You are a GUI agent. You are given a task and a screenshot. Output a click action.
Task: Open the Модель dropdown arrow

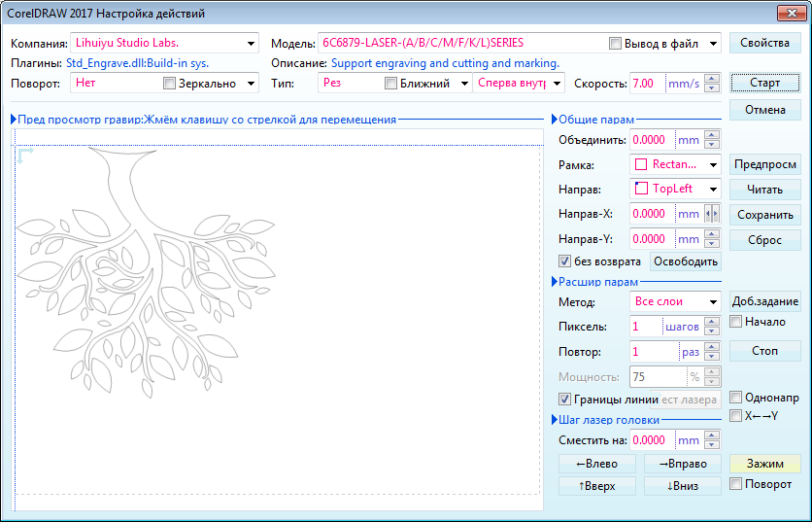(x=713, y=44)
